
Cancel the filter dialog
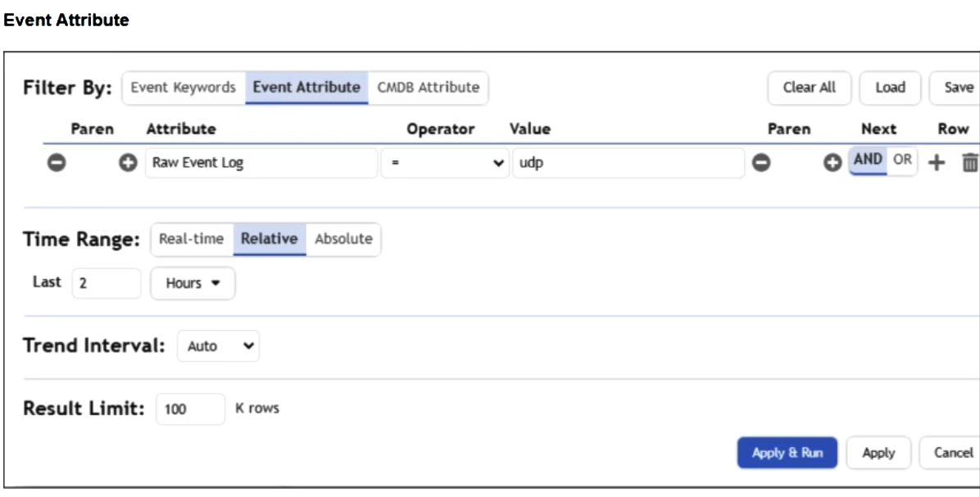pos(951,453)
